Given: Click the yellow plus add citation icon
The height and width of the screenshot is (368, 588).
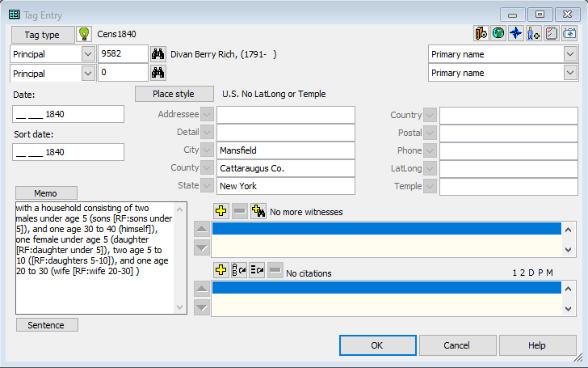Looking at the screenshot, I should [x=221, y=270].
